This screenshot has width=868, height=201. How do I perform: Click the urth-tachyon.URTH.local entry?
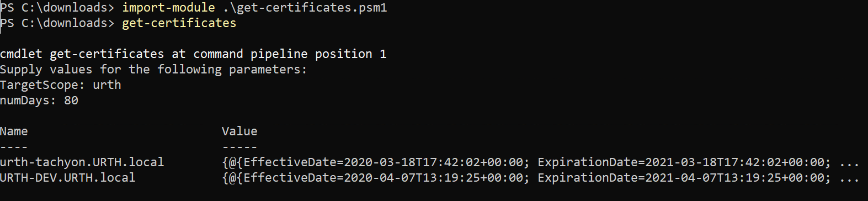click(82, 162)
